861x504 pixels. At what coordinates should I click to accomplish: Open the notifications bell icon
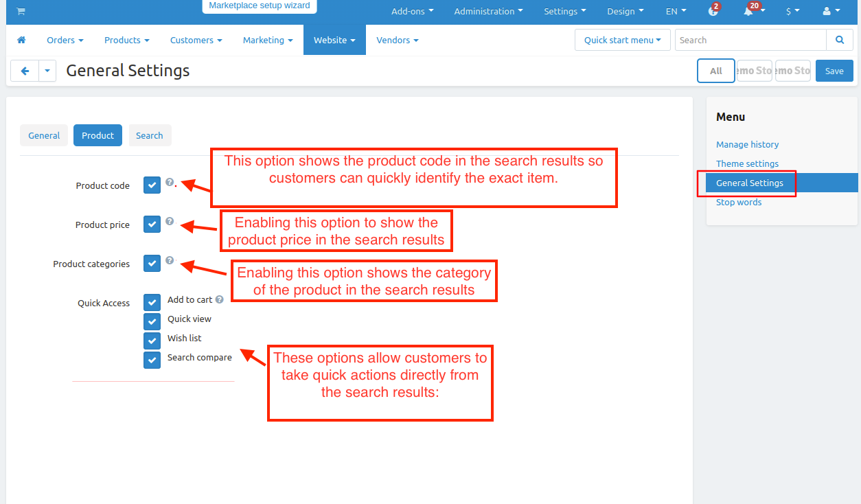(748, 11)
